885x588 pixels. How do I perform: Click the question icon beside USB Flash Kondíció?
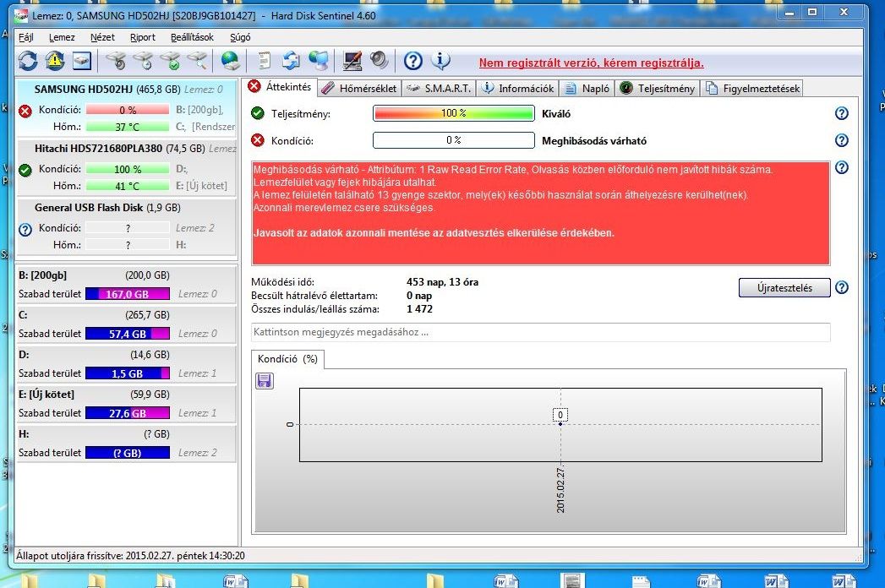coord(25,230)
